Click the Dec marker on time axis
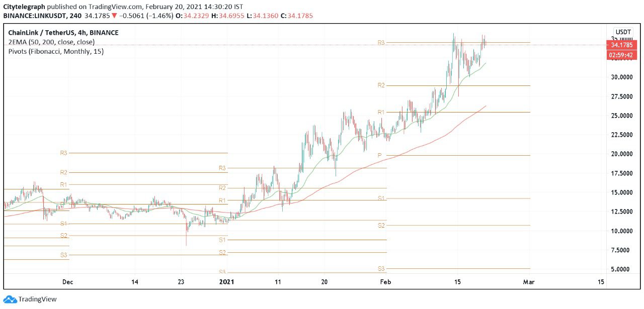This screenshot has width=644, height=309. [x=68, y=282]
